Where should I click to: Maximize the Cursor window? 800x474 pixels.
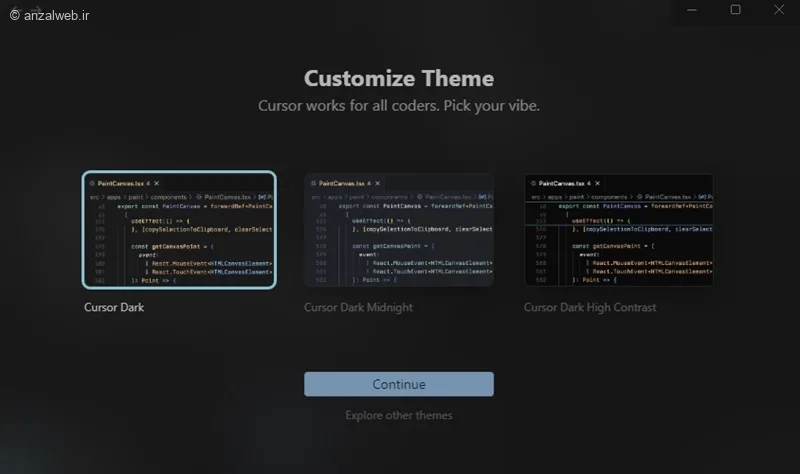tap(735, 9)
